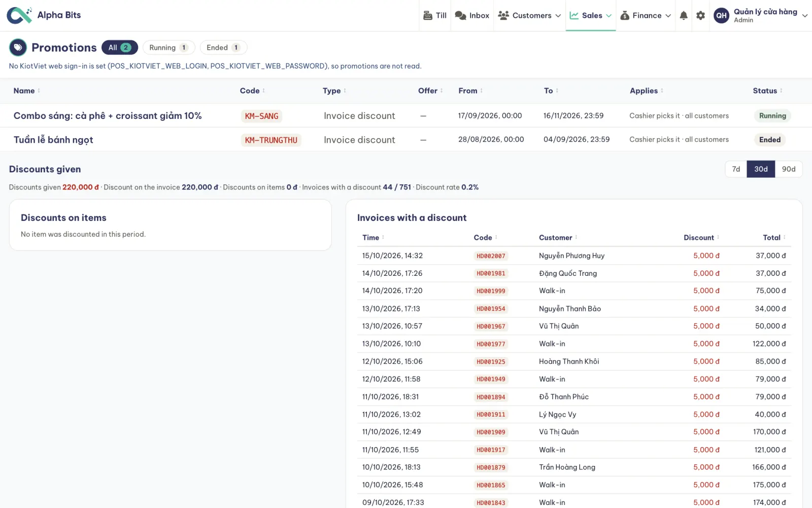Open invoice HD002007

pos(491,256)
